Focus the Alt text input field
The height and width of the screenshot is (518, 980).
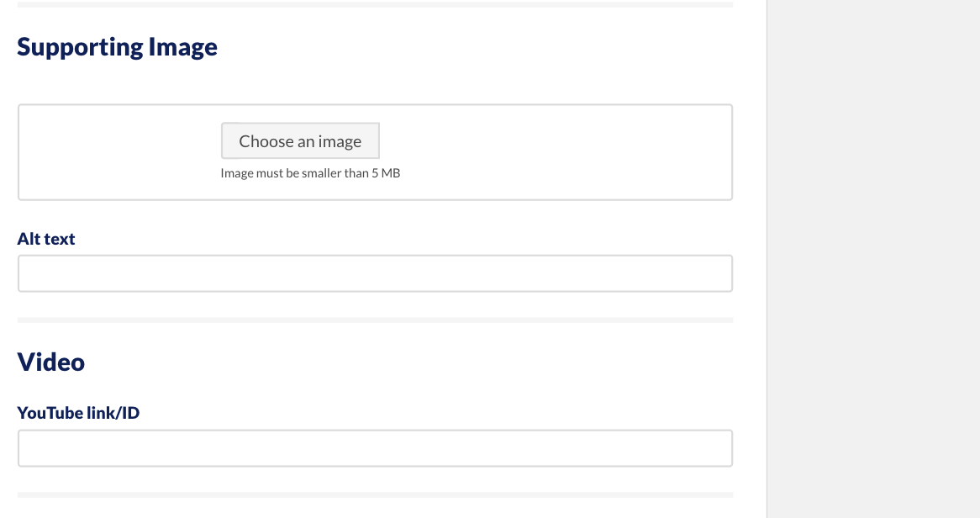pos(375,273)
